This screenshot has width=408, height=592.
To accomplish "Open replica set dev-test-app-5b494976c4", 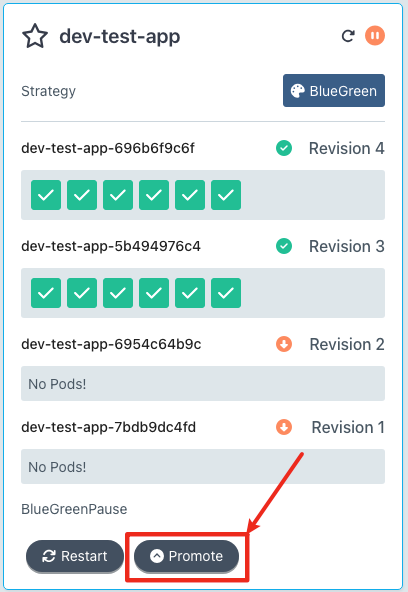I will point(111,247).
